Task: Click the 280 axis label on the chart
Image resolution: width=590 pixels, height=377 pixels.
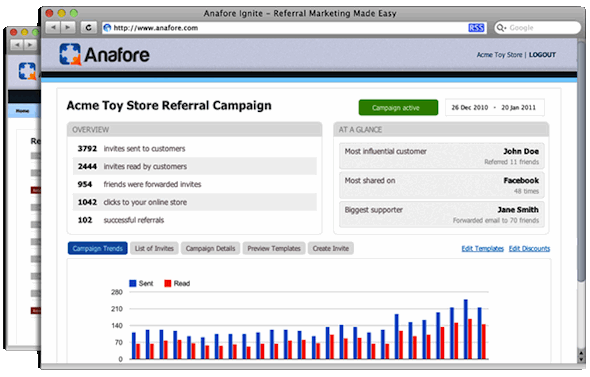Action: pos(117,292)
